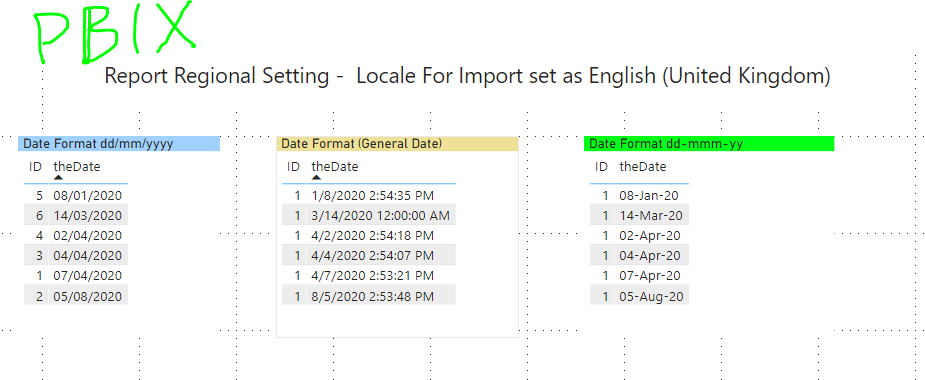925x380 pixels.
Task: Sort by theDate column in the dd-mmm-yy table
Action: 642,166
